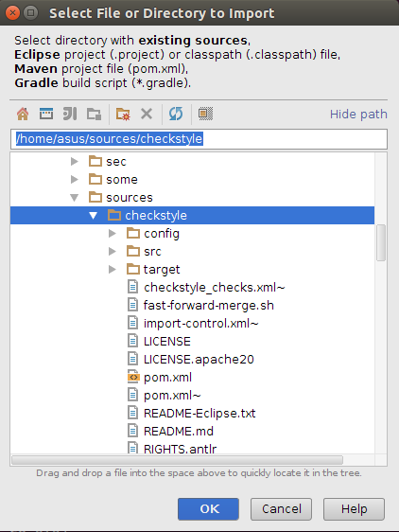Screen dimensions: 399x532
Task: Select the fast-forward-merge.sh file
Action: click(x=209, y=306)
